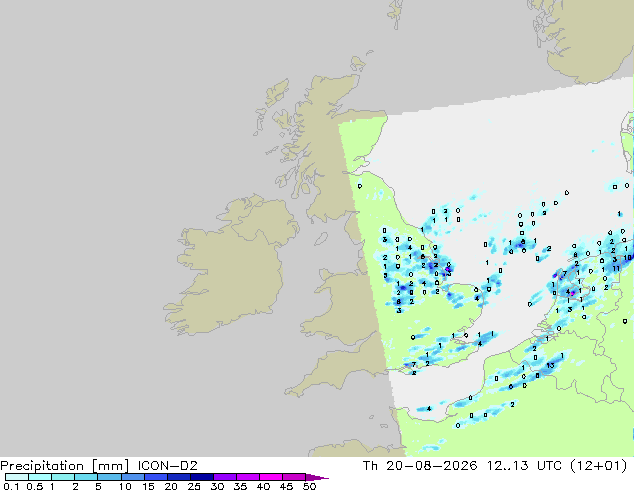This screenshot has height=490, width=634.
Task: Click the royal blue 20 mm legend swatch
Action: pyautogui.click(x=179, y=477)
